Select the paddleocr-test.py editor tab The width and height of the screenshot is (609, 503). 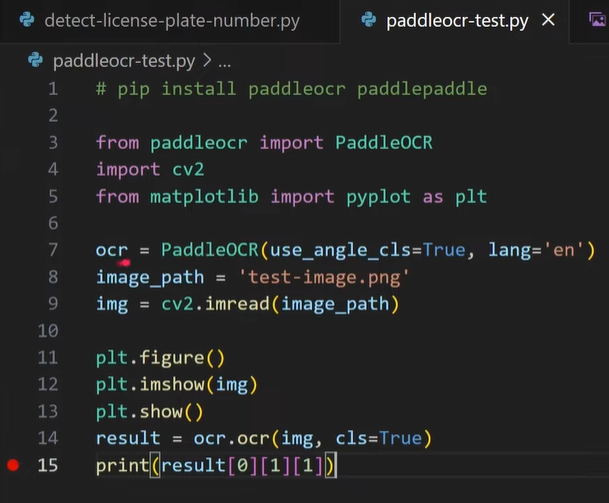(455, 21)
